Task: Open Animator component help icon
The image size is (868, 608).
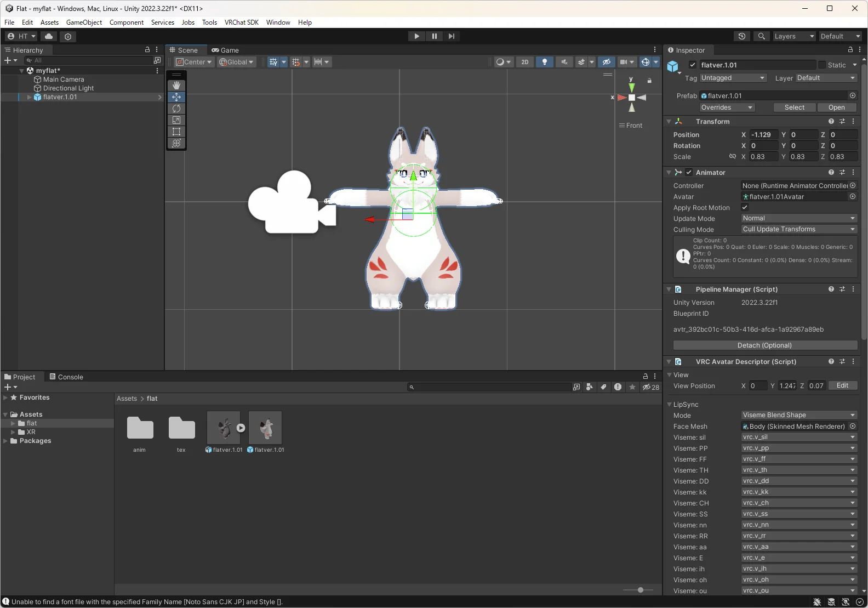Action: 831,172
